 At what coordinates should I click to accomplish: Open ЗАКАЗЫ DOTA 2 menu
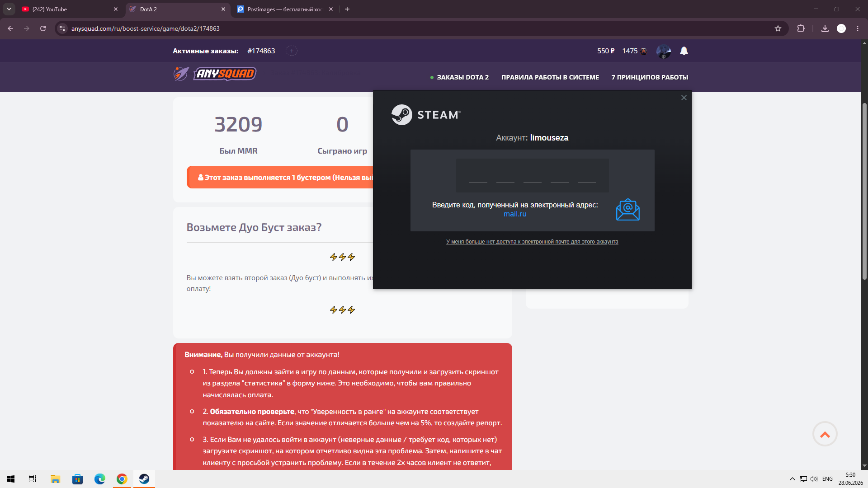click(x=462, y=77)
